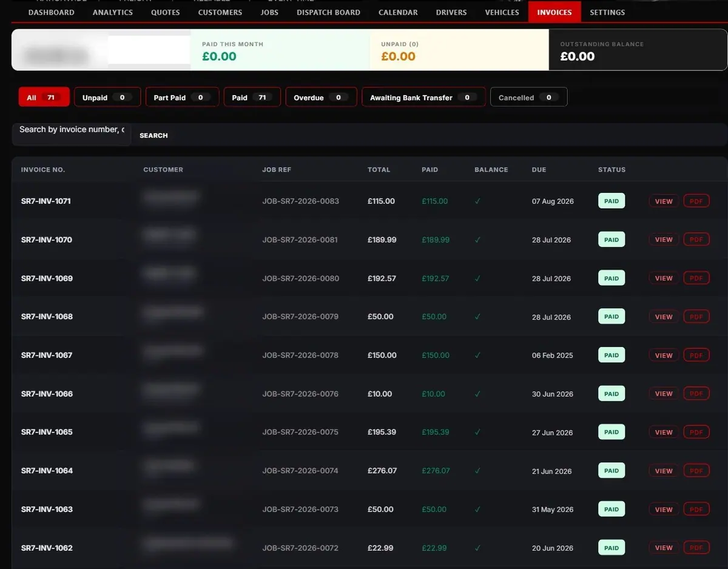Switch to the Analytics tab
728x569 pixels.
point(113,12)
